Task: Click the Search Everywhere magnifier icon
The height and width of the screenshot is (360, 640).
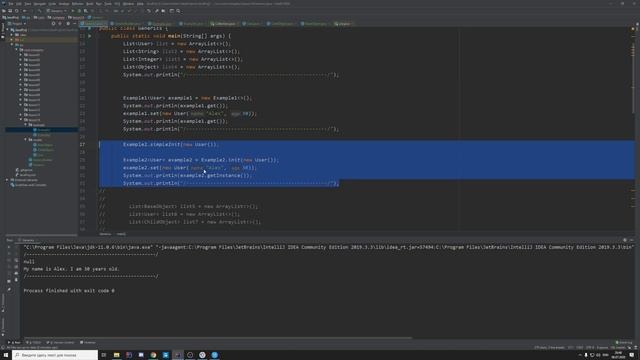Action: point(178,11)
